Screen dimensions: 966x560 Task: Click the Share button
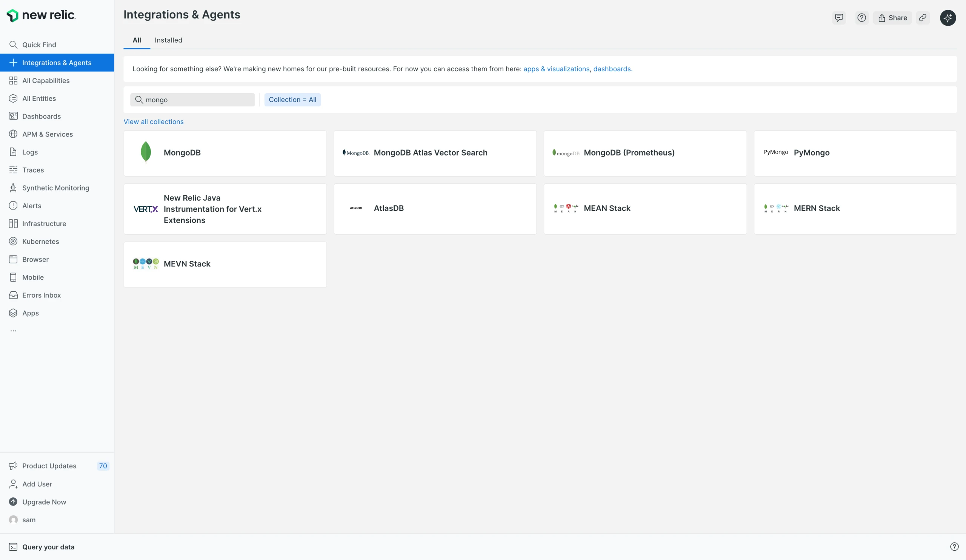[x=892, y=18]
